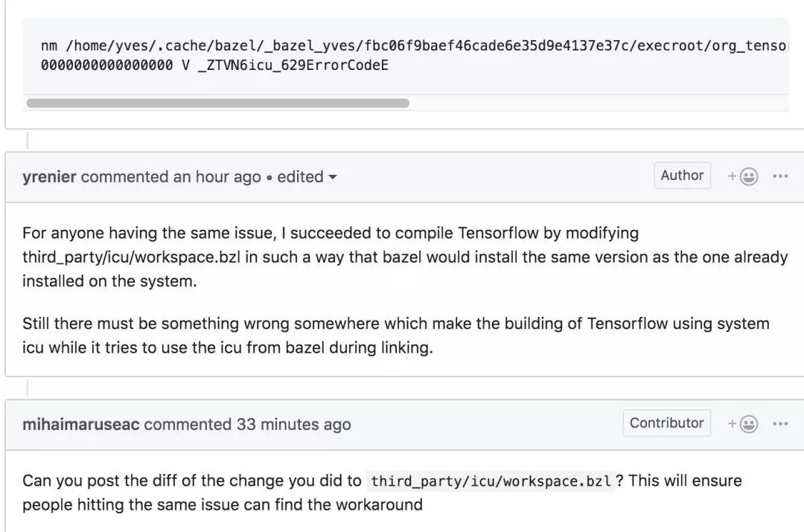Open options menu on yrenier's comment
The image size is (804, 532).
point(780,176)
